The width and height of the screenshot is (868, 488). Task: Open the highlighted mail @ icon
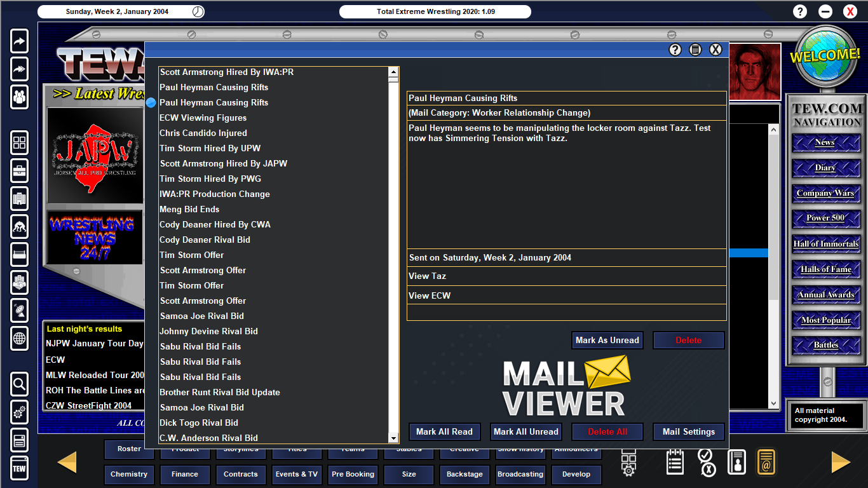pos(766,462)
